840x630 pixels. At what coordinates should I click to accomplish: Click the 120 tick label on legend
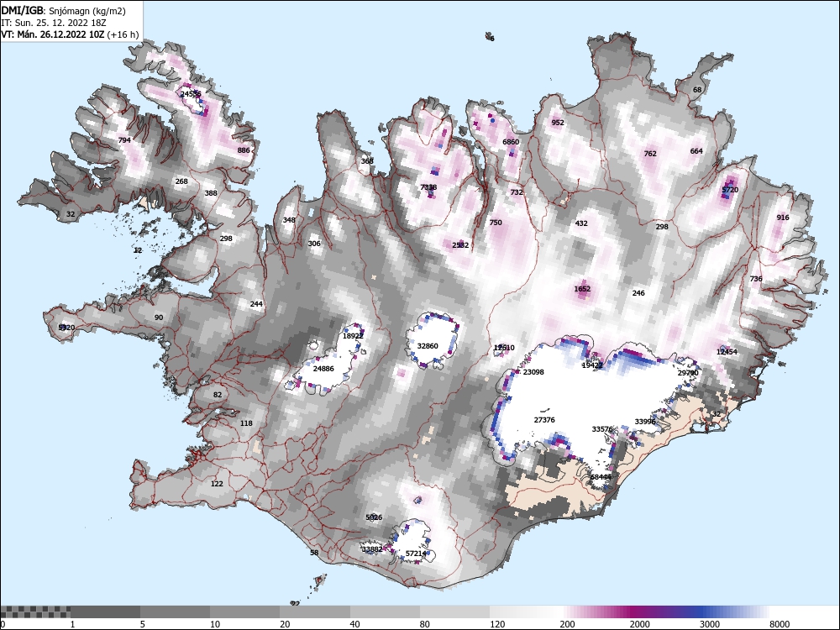pos(497,624)
